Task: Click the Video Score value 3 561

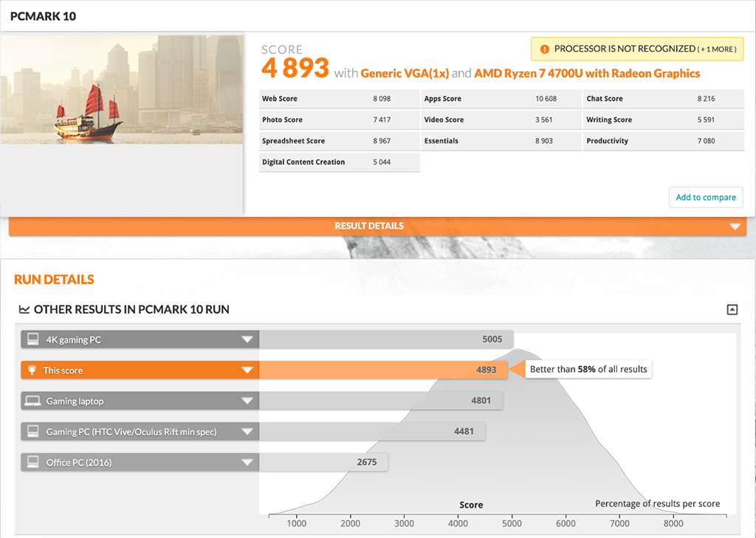Action: [544, 120]
